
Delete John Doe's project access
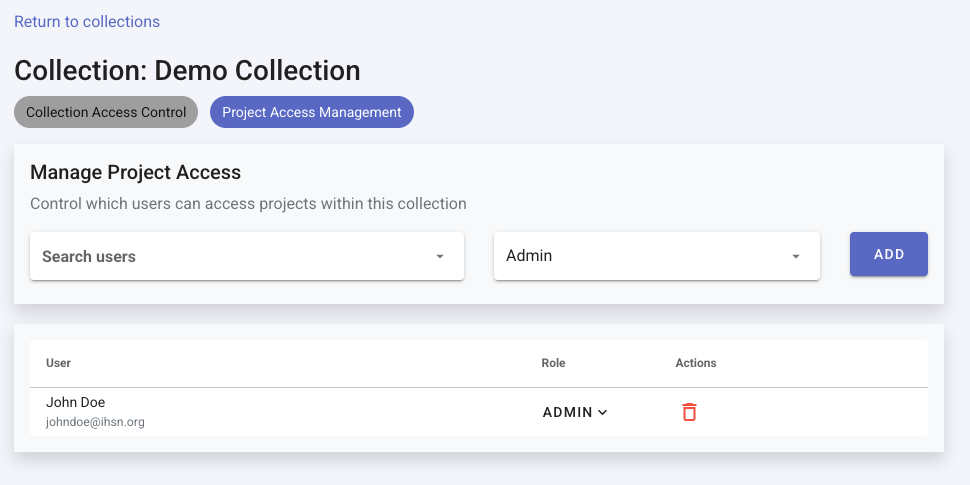click(x=689, y=412)
